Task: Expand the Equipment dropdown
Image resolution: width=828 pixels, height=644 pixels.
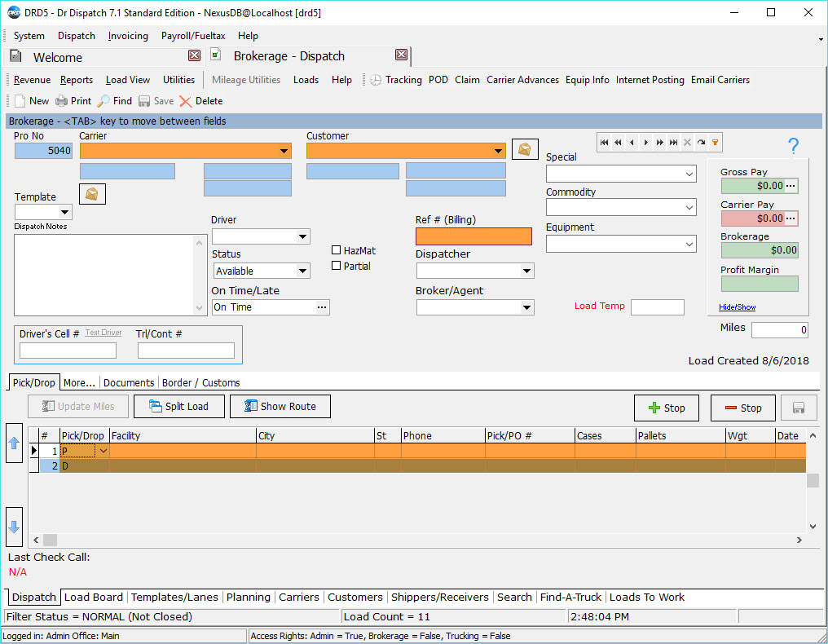Action: [689, 244]
